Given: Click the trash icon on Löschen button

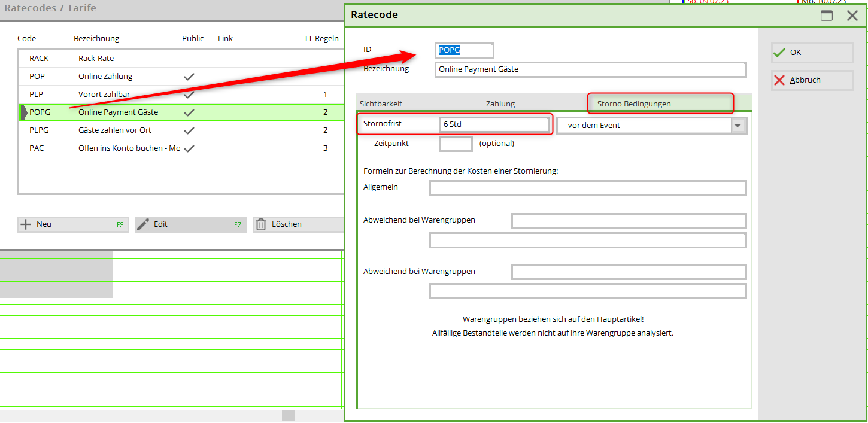Looking at the screenshot, I should pyautogui.click(x=261, y=224).
